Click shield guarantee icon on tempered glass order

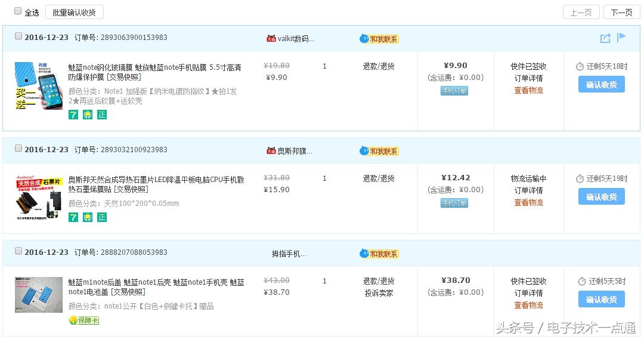[x=88, y=115]
